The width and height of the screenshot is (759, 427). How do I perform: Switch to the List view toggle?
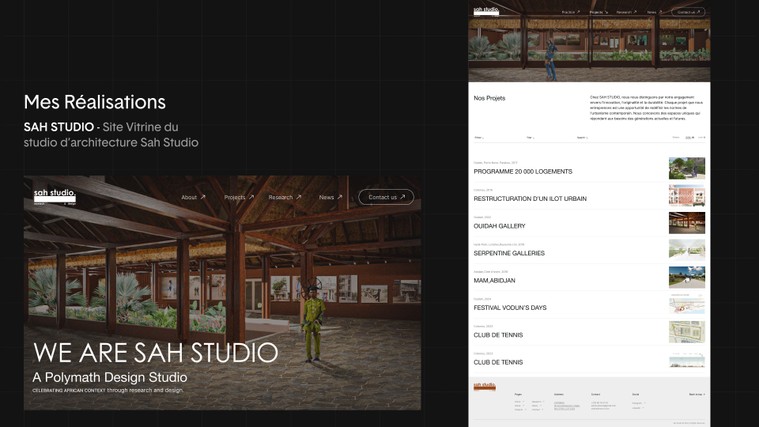[689, 137]
